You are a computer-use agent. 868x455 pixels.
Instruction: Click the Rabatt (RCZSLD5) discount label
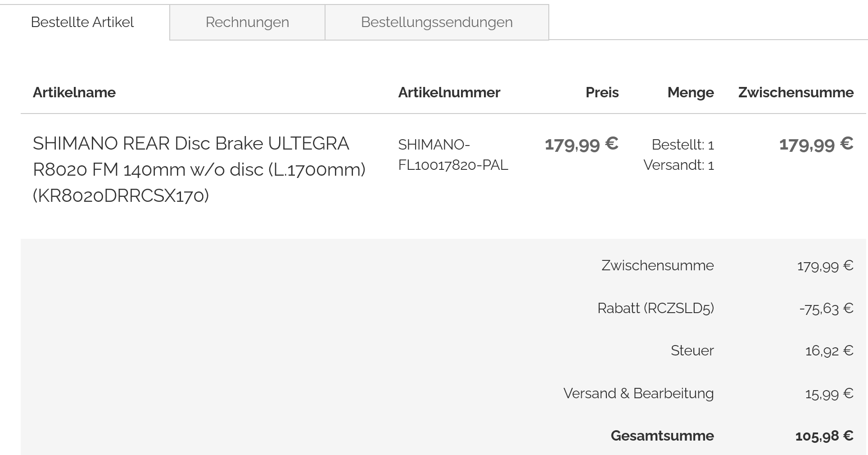click(656, 308)
